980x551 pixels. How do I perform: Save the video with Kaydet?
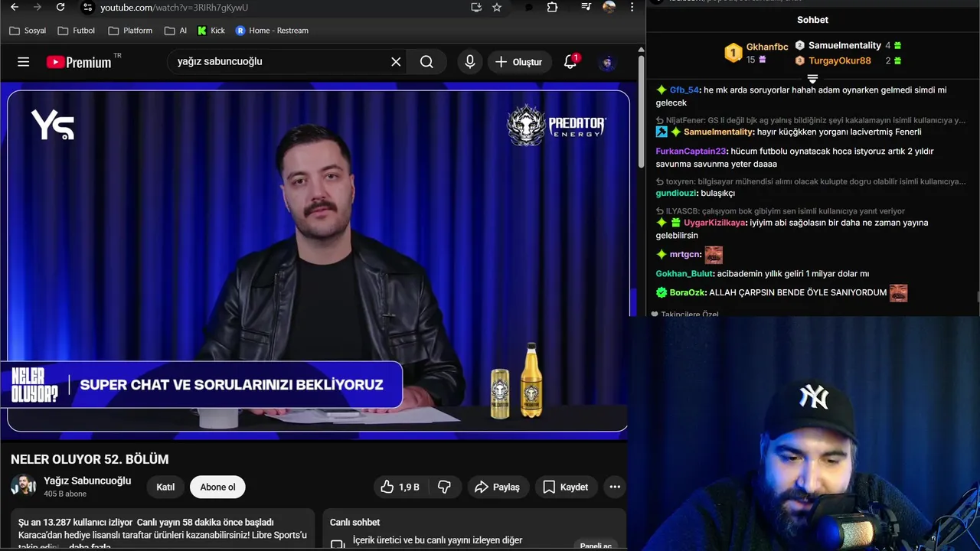[x=566, y=487]
